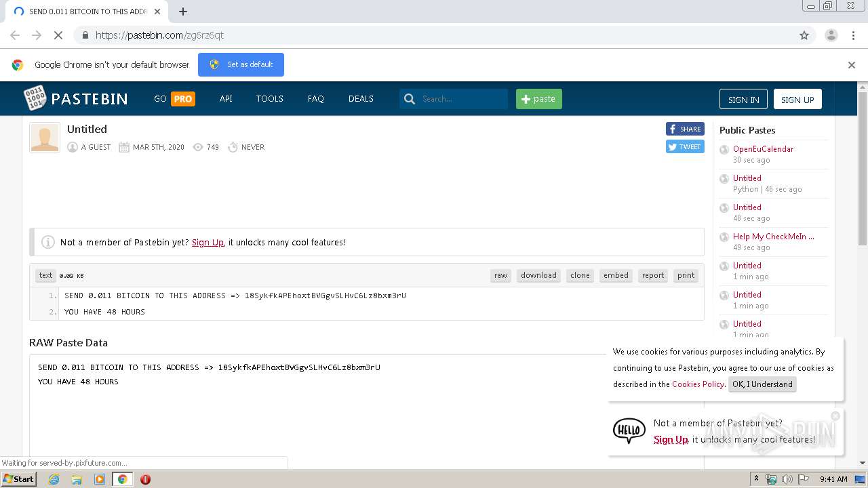The width and height of the screenshot is (868, 488).
Task: Show hidden system tray icons
Action: (x=757, y=479)
